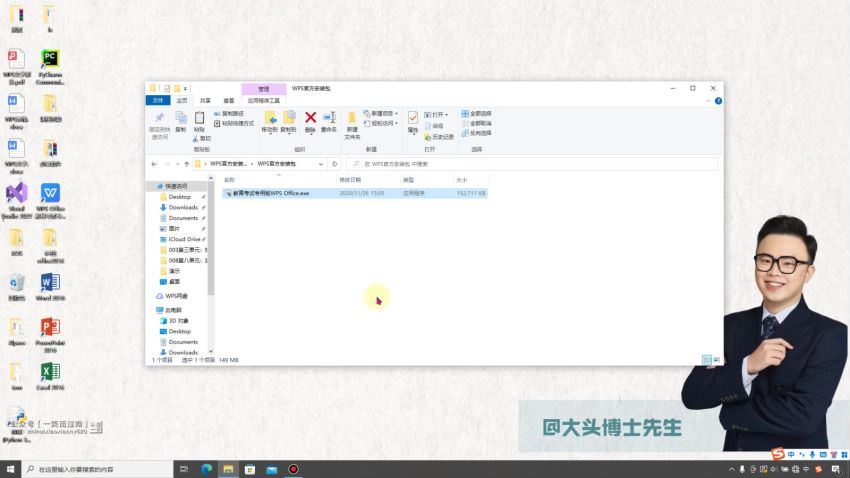This screenshot has height=478, width=850.
Task: Sort by the Name (名称) column header
Action: pos(229,179)
